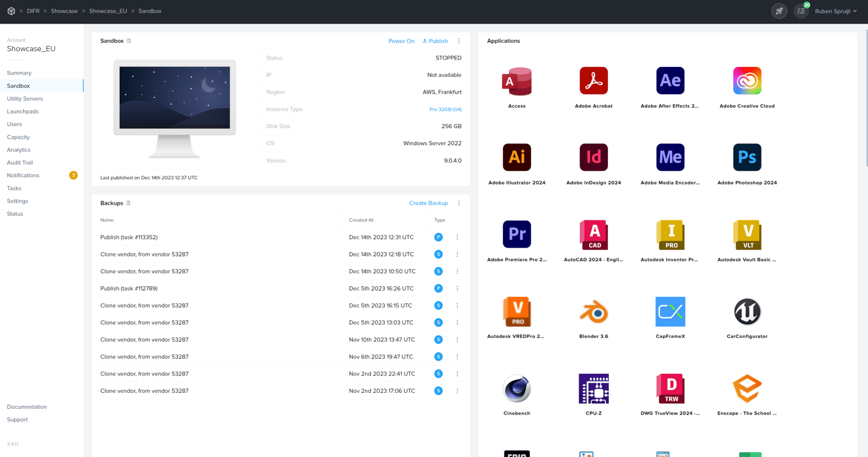Go to Tasks in sidebar
The width and height of the screenshot is (868, 457).
14,188
